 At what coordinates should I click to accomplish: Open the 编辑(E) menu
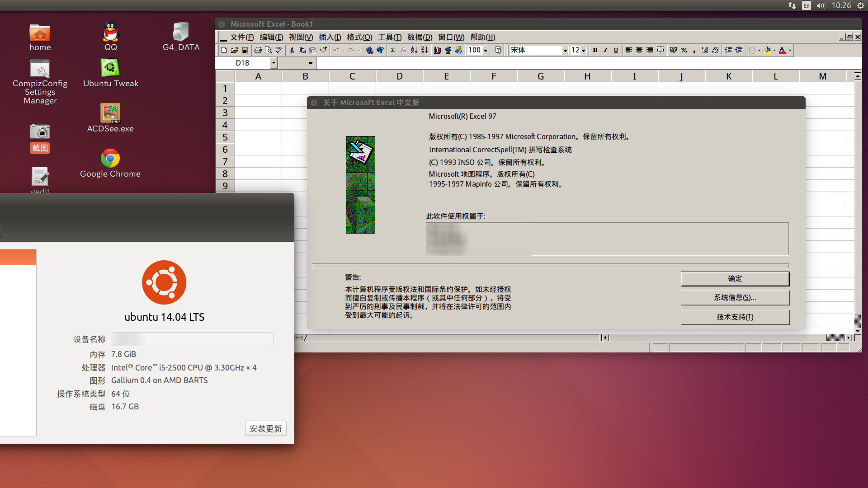pos(271,37)
